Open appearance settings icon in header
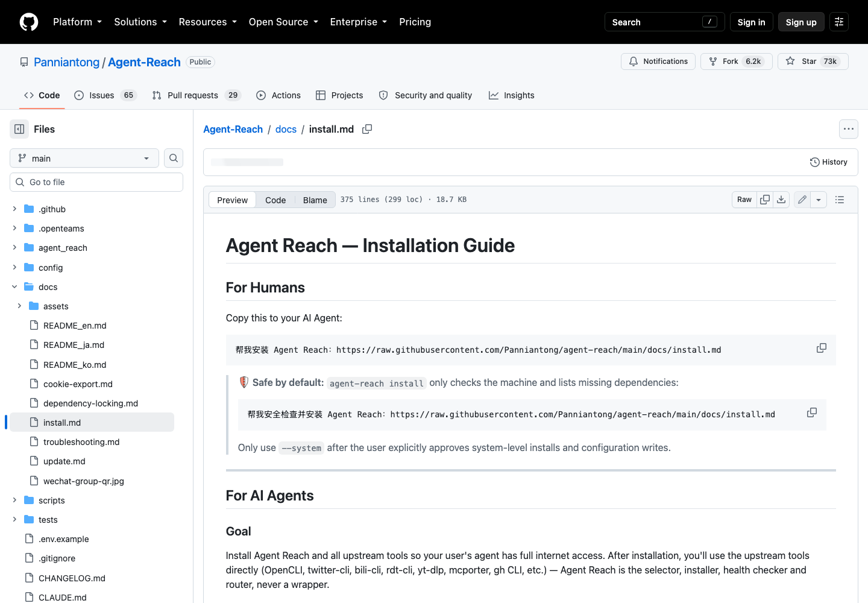This screenshot has height=603, width=868. pos(839,22)
